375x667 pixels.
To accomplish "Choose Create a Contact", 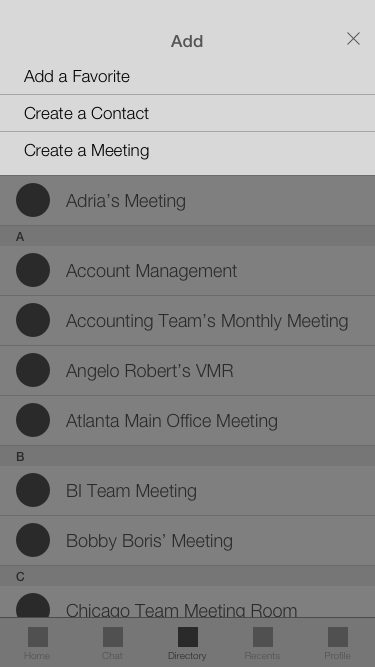I will click(188, 113).
